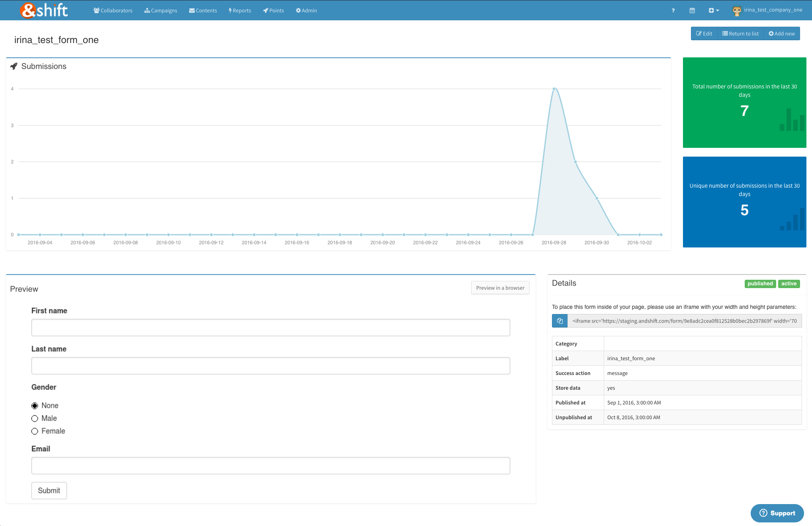This screenshot has width=812, height=526.
Task: Click the irina_test_form_one page title
Action: pyautogui.click(x=57, y=40)
